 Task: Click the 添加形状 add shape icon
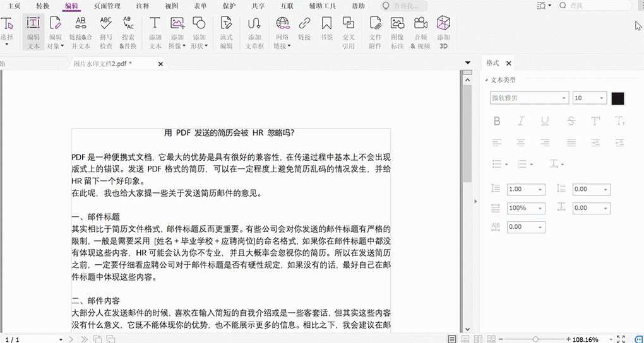199,24
